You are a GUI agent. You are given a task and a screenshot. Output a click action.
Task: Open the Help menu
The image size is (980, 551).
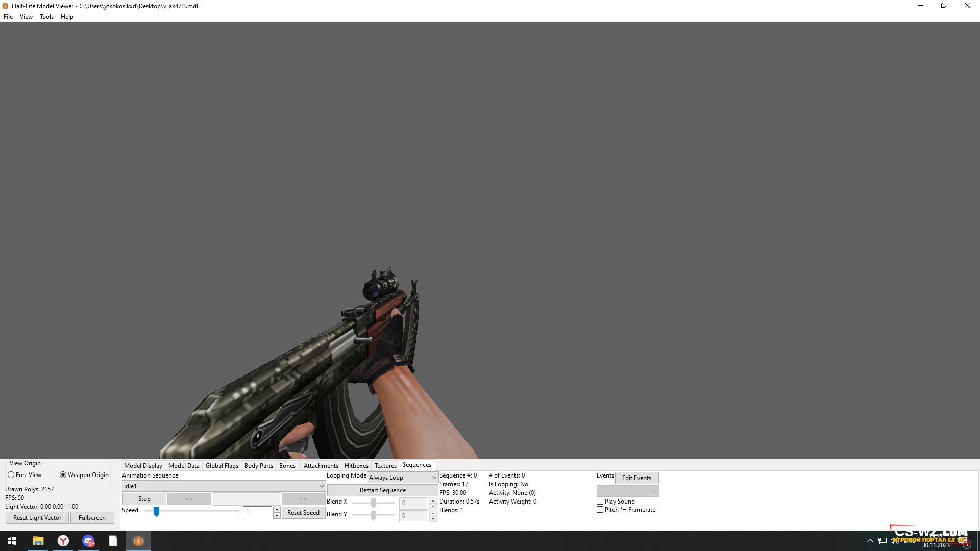pyautogui.click(x=67, y=17)
